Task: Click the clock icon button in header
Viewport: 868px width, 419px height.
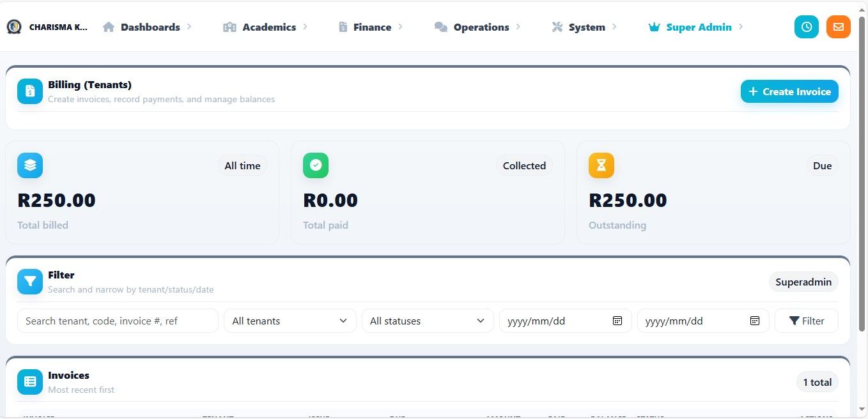Action: point(806,27)
